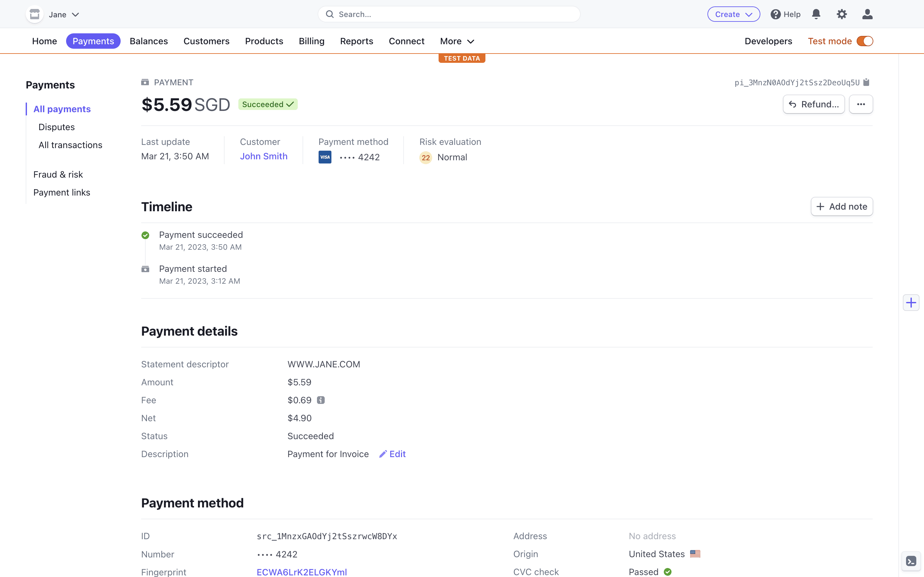Open notifications with the bell icon
The width and height of the screenshot is (924, 577).
pyautogui.click(x=816, y=14)
